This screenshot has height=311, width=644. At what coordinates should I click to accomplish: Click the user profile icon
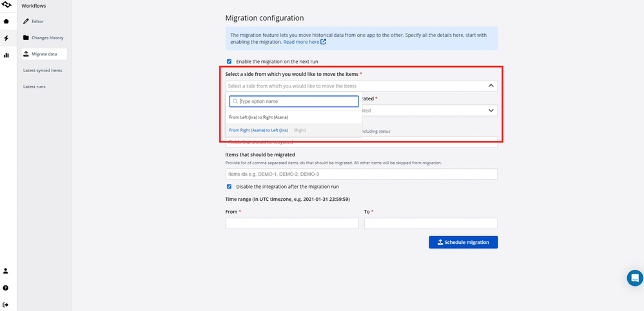coord(6,271)
